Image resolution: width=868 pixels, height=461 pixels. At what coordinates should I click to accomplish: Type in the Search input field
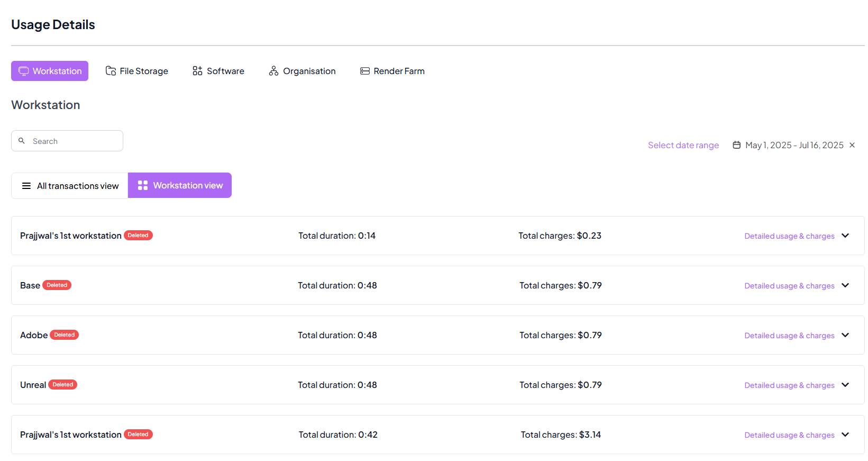tap(74, 141)
